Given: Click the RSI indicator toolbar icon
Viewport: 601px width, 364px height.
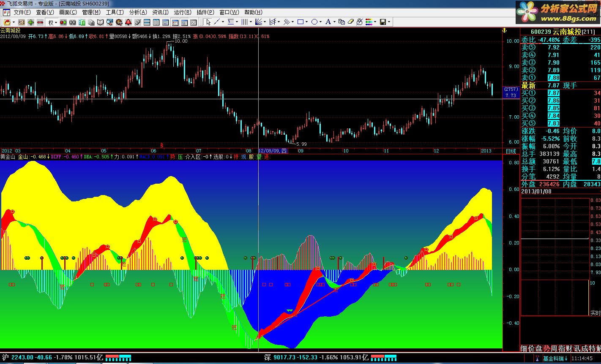Looking at the screenshot, I should [22, 22].
